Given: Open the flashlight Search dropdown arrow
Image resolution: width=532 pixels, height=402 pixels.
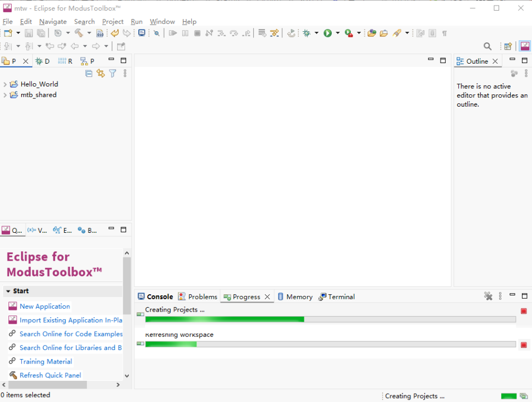Looking at the screenshot, I should tap(407, 33).
